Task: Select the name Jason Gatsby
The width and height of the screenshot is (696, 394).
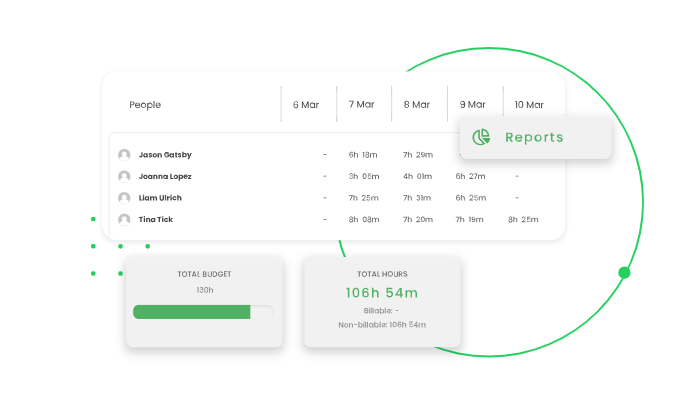Action: click(x=165, y=155)
